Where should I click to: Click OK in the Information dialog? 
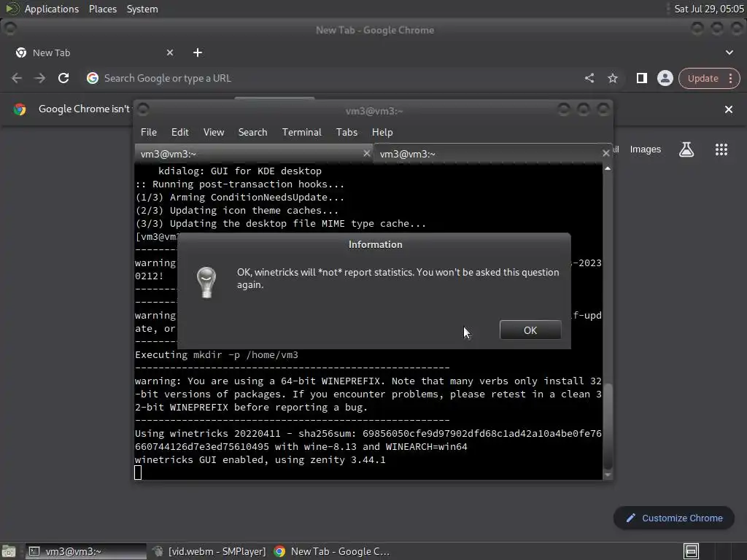click(530, 330)
